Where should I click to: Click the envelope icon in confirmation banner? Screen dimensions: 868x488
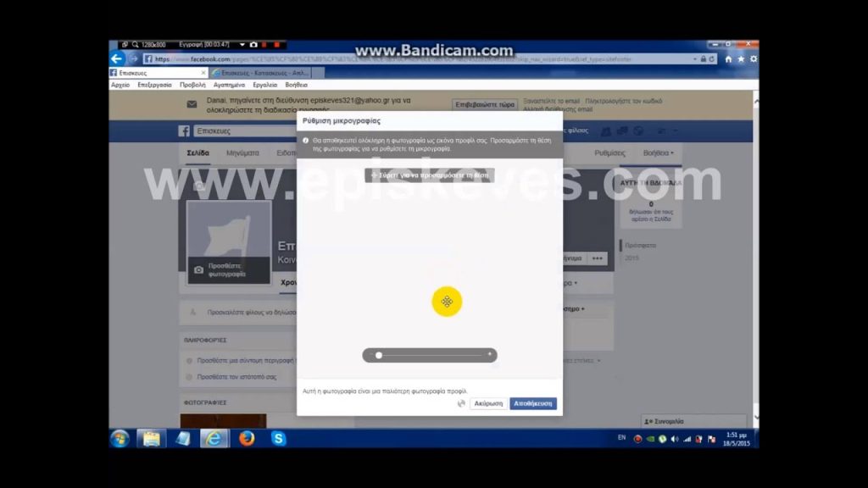pos(192,104)
